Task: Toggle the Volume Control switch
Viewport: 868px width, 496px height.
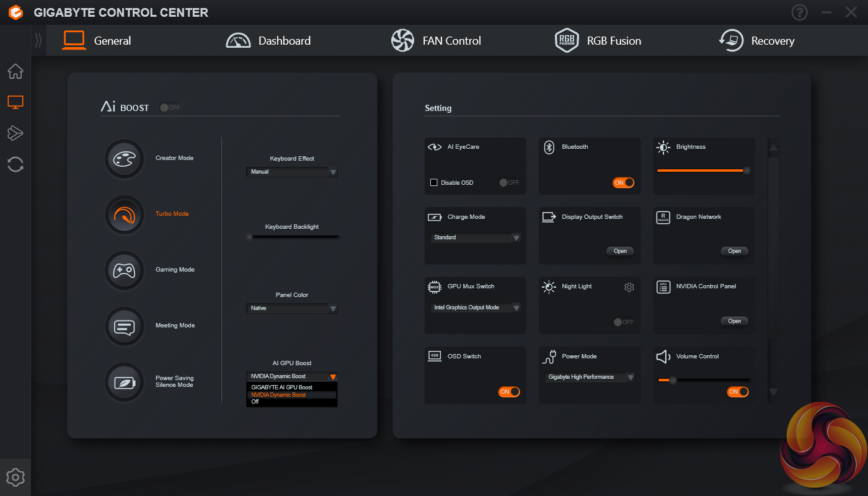Action: point(738,392)
